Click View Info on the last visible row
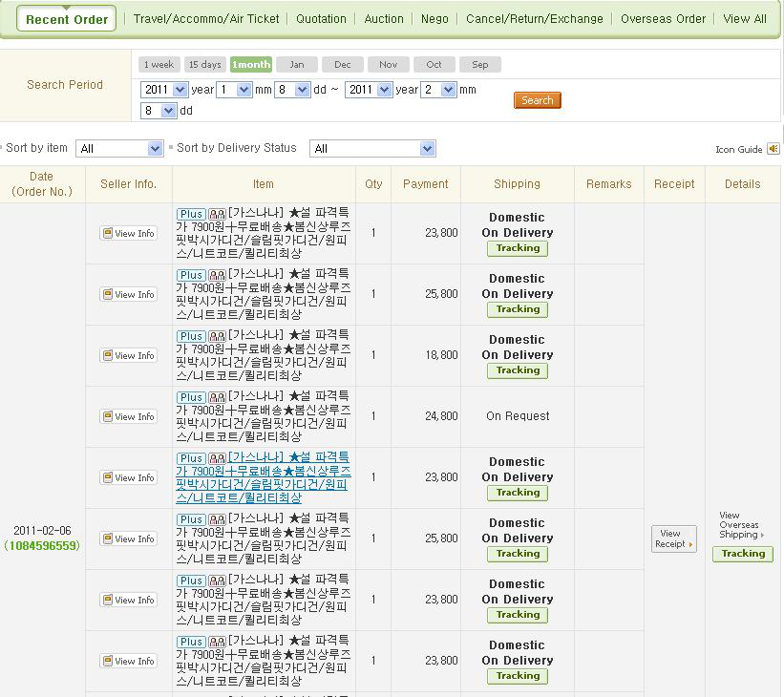784x697 pixels. [129, 661]
